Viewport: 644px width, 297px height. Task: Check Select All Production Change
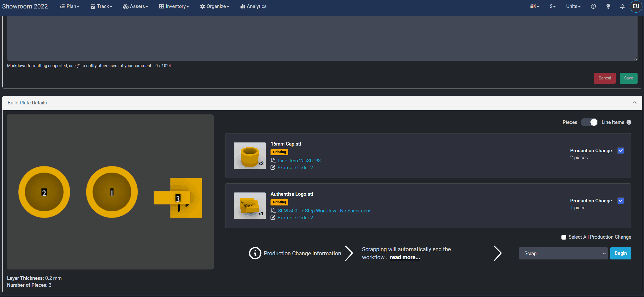564,237
